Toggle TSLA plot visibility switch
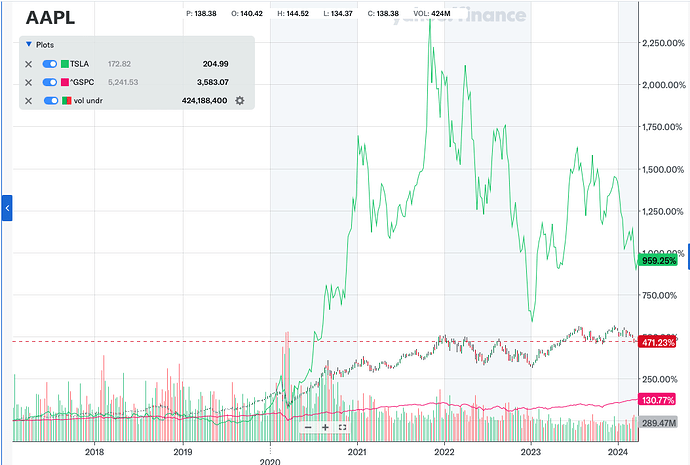 (50, 63)
